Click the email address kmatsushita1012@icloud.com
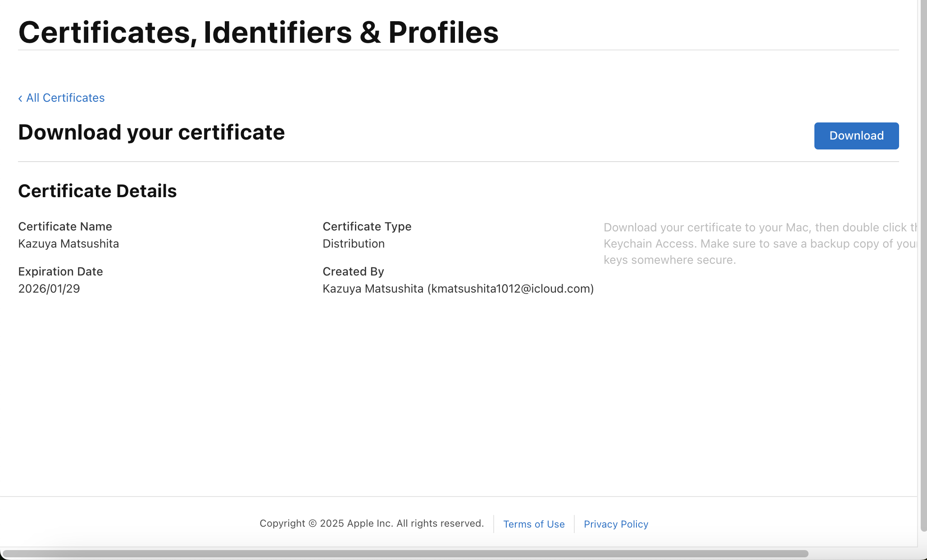Viewport: 927px width, 560px height. (x=512, y=289)
